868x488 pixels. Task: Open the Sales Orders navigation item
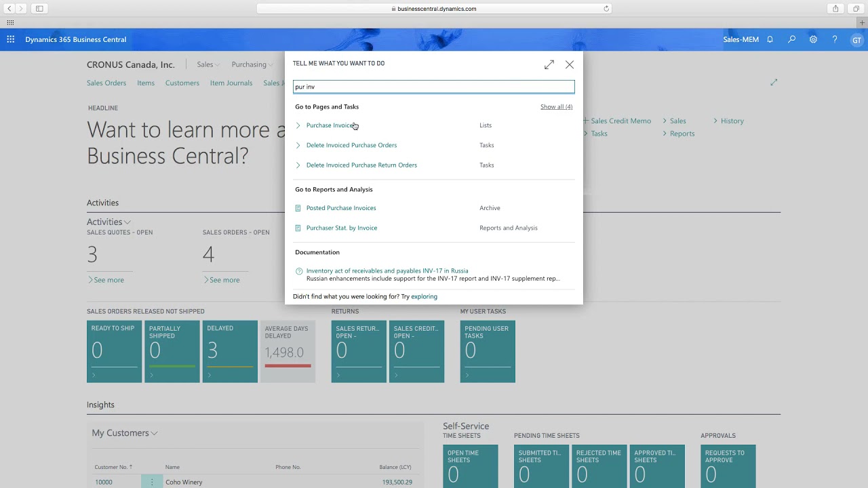click(106, 83)
